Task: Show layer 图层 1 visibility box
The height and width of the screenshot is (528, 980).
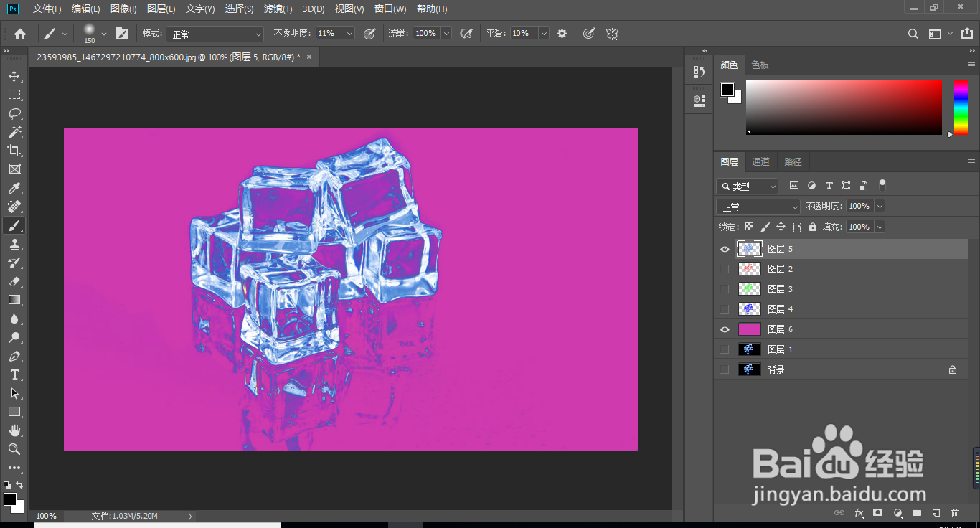Action: [725, 349]
